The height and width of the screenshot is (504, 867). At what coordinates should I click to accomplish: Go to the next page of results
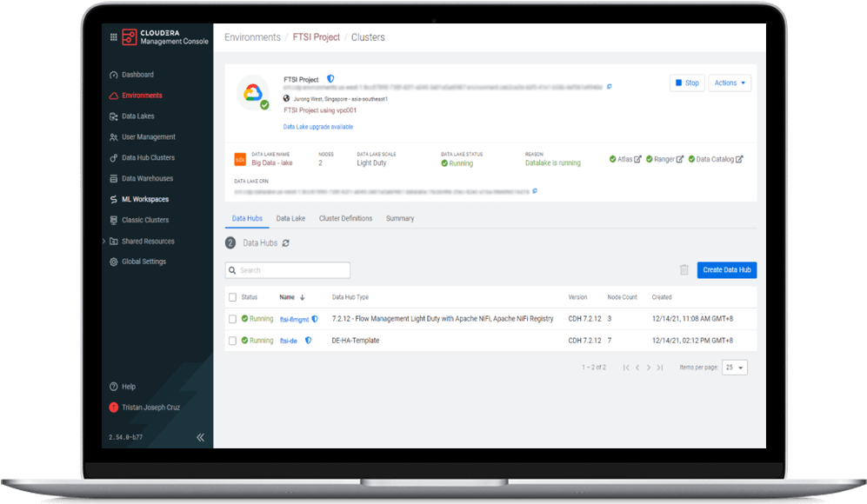pos(649,368)
